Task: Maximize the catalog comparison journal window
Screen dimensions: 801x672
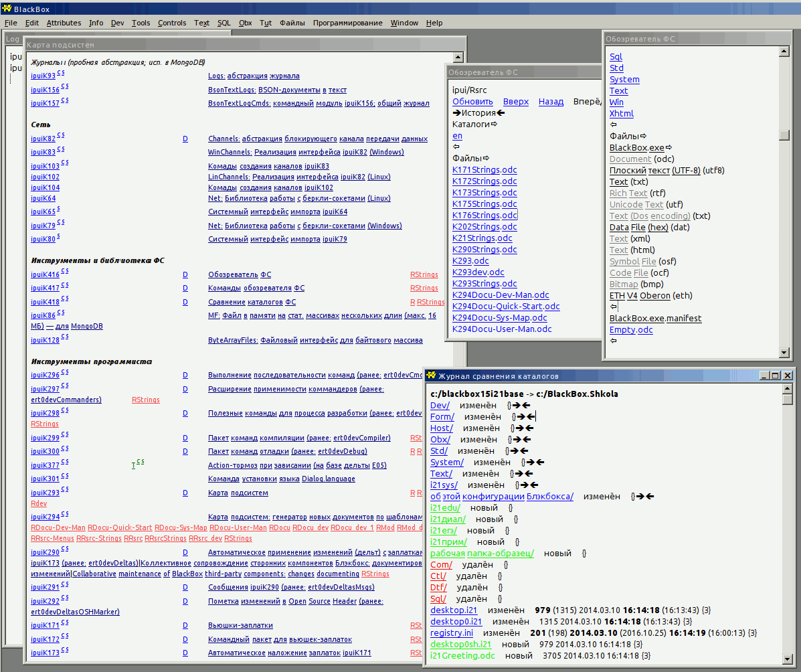Action: tap(776, 375)
